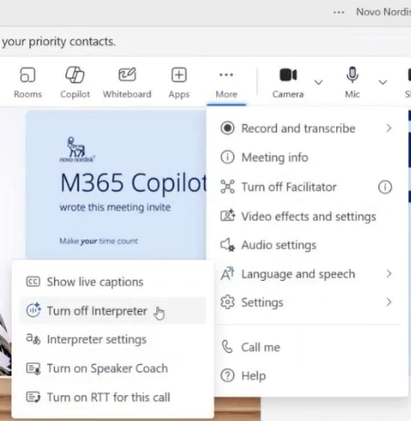Open Video effects and settings
Screen dimensions: 411x421
[307, 216]
